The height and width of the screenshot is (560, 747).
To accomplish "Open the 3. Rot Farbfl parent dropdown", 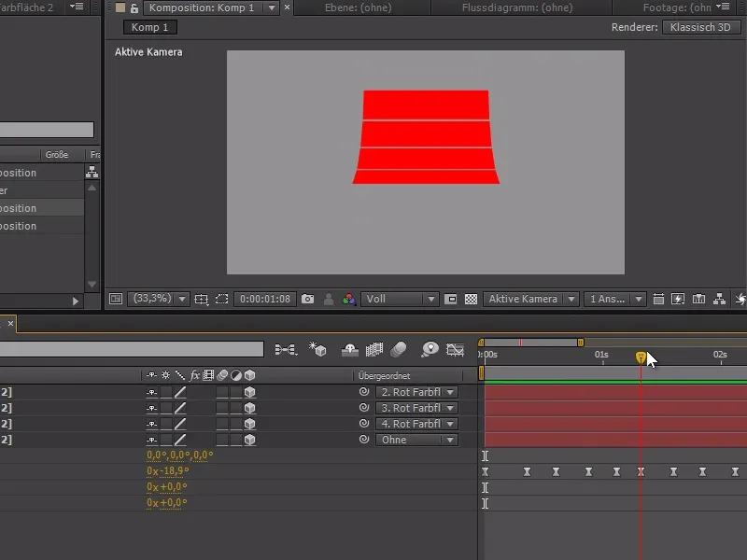I will (x=416, y=408).
